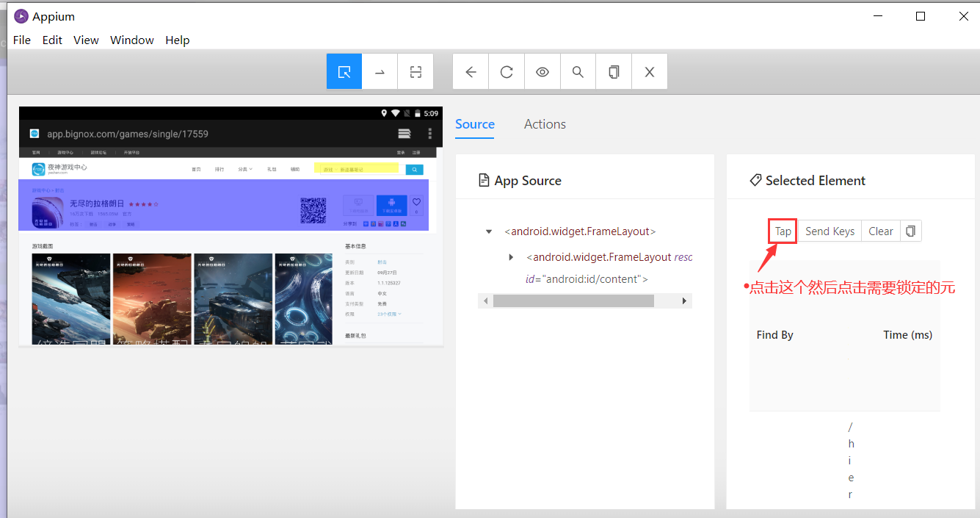Tap the selected element with Tap button
The height and width of the screenshot is (518, 980).
coord(783,231)
